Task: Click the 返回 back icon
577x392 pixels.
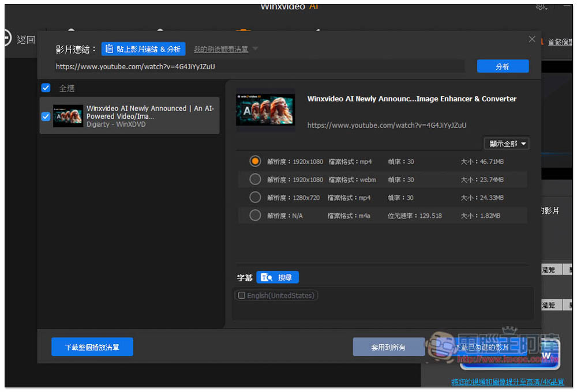Action: pyautogui.click(x=8, y=38)
